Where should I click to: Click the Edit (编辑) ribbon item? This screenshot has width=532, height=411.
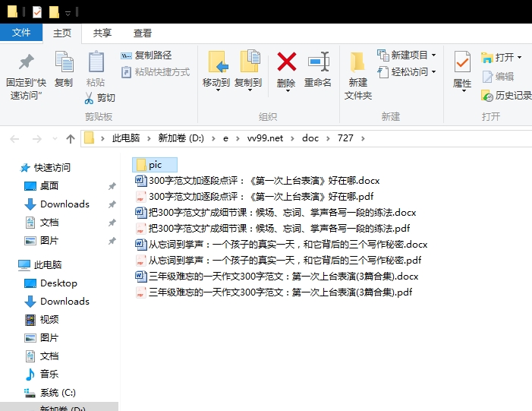pos(498,77)
